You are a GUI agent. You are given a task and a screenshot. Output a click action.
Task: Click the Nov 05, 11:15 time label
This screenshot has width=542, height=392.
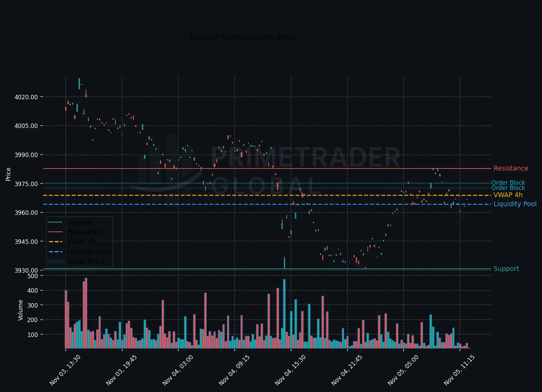tap(459, 370)
